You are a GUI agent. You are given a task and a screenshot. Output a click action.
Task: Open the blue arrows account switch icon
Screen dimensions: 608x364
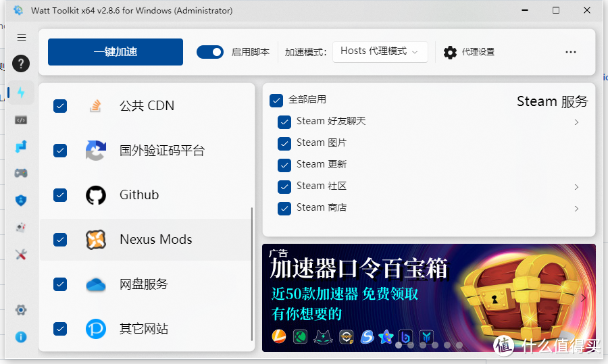pyautogui.click(x=21, y=147)
